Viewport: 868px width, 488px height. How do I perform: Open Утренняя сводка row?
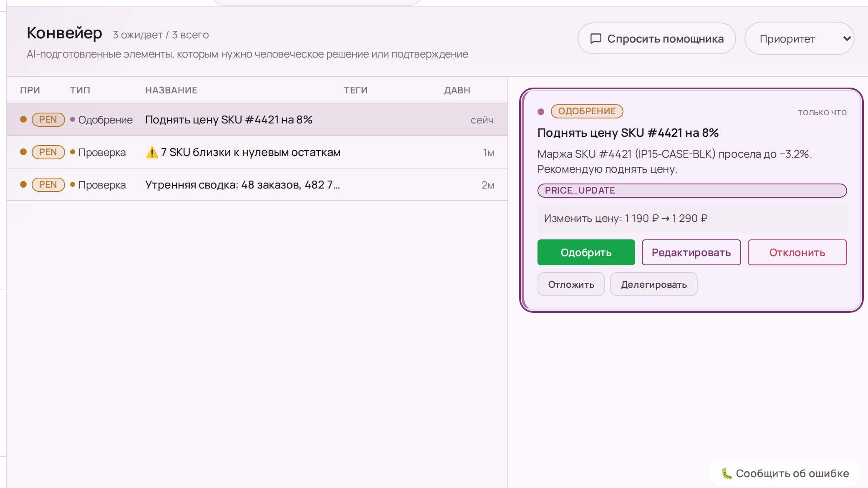point(242,185)
